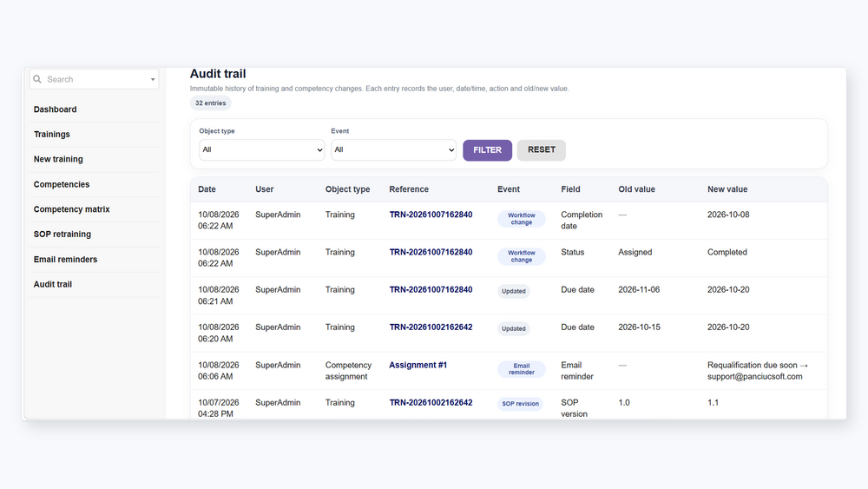This screenshot has height=489, width=868.
Task: Click the RESET button
Action: (x=542, y=150)
